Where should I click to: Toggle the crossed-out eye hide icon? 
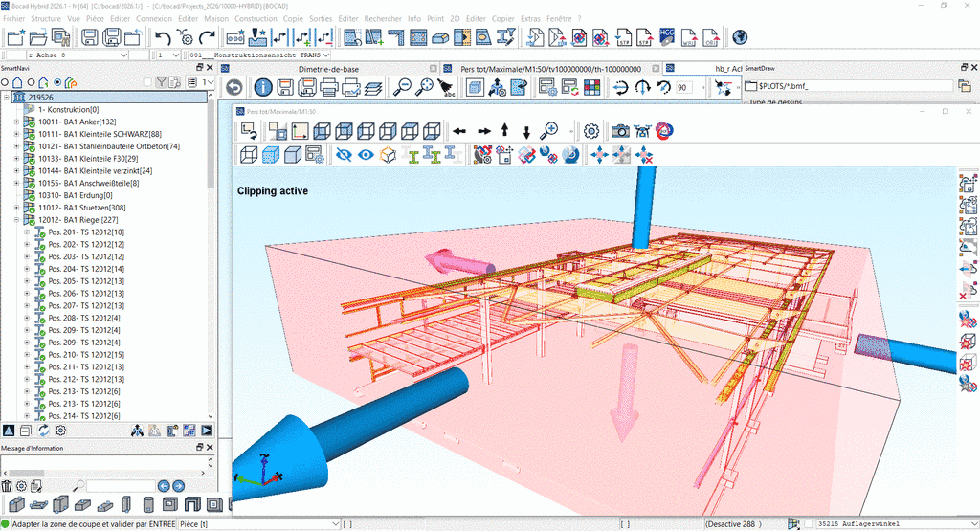click(344, 155)
